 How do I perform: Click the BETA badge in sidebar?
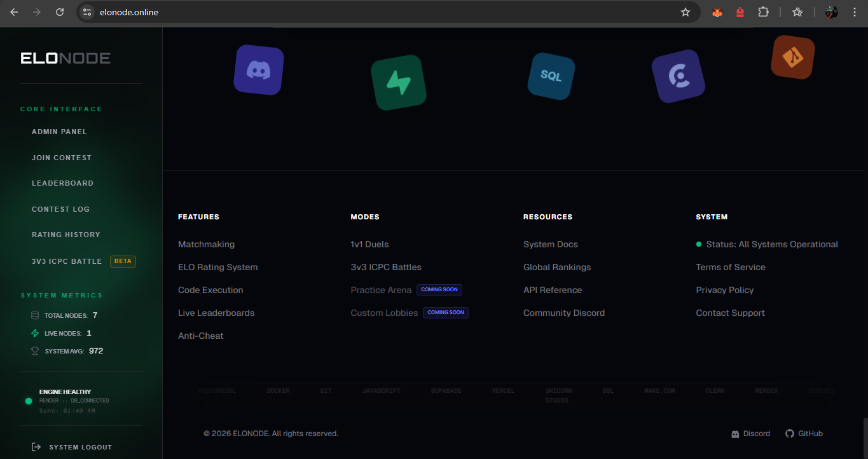pyautogui.click(x=123, y=261)
